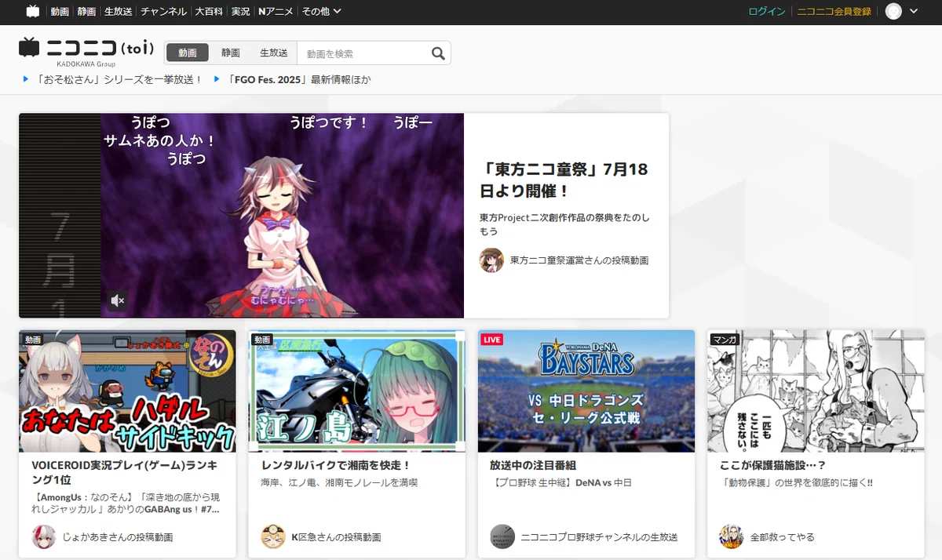Open VOICEROID実況プレイ ランキング1位 title

[x=124, y=472]
